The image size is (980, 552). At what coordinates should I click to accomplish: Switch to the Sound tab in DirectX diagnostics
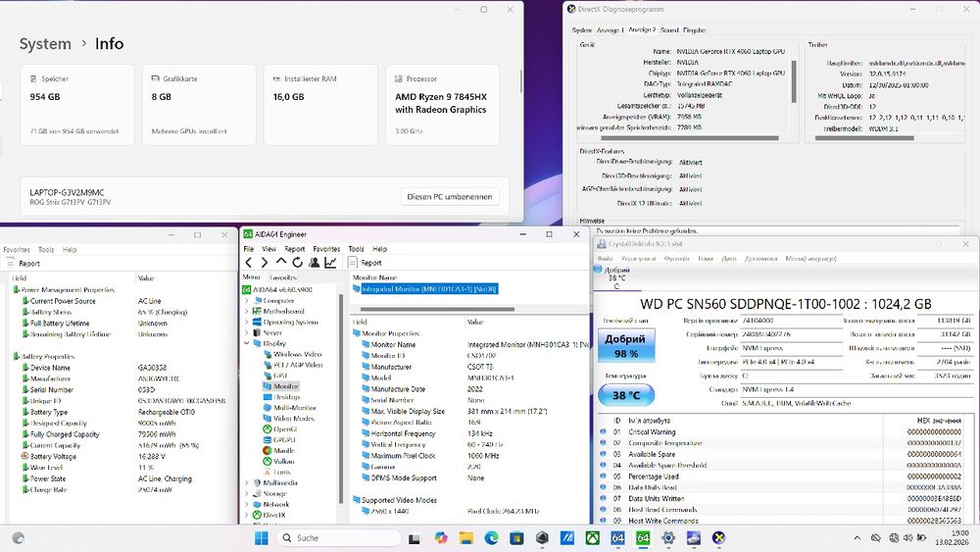tap(670, 30)
